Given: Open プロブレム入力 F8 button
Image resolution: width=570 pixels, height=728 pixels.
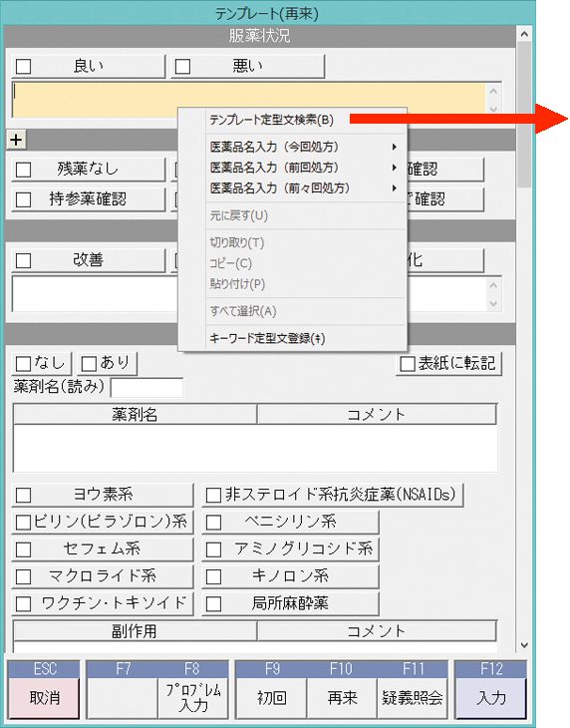Looking at the screenshot, I should 193,697.
